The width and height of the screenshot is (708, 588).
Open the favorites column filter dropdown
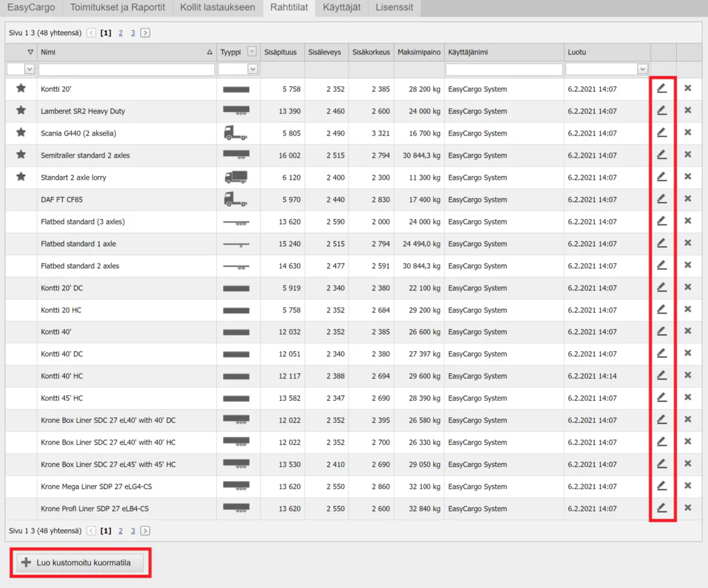tap(29, 69)
